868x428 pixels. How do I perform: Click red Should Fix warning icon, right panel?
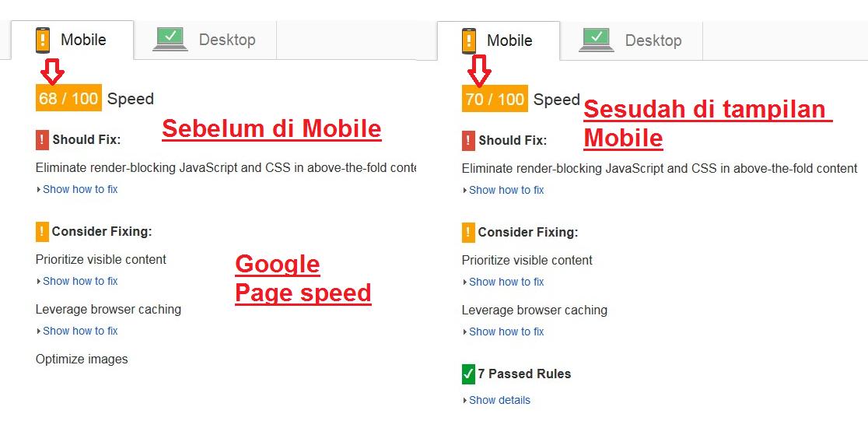[x=468, y=141]
